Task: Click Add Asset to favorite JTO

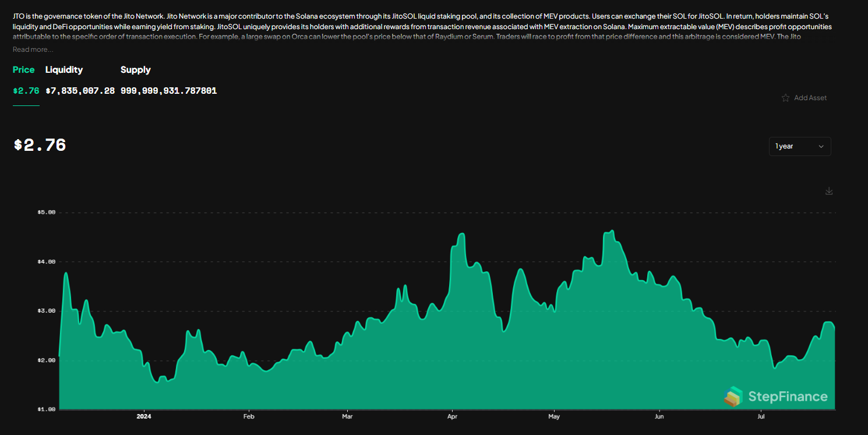Action: [x=810, y=98]
